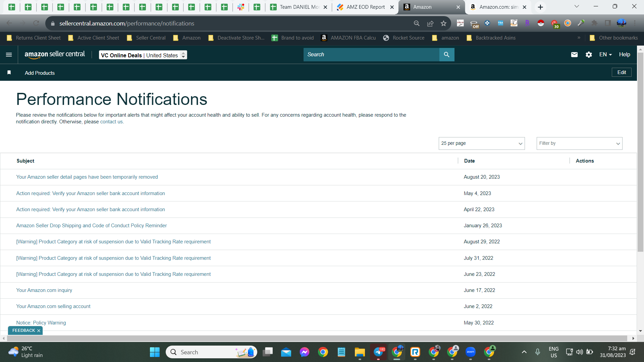644x362 pixels.
Task: Open the AMAZON FBA Calcu bookmark
Action: click(x=348, y=38)
